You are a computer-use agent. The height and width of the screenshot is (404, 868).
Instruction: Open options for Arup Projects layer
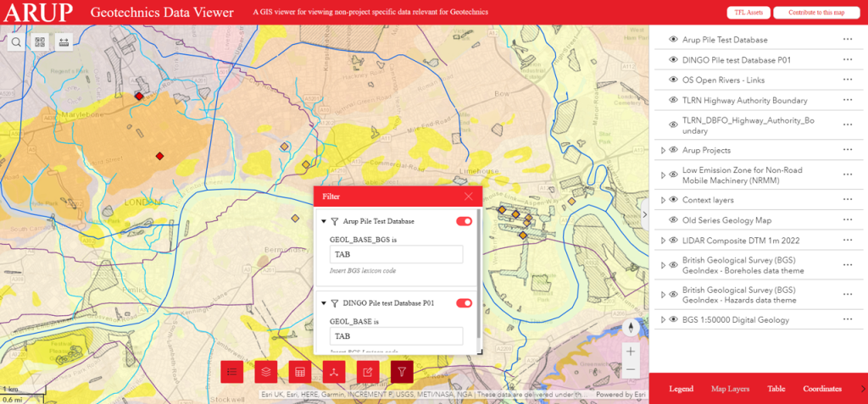(x=848, y=150)
